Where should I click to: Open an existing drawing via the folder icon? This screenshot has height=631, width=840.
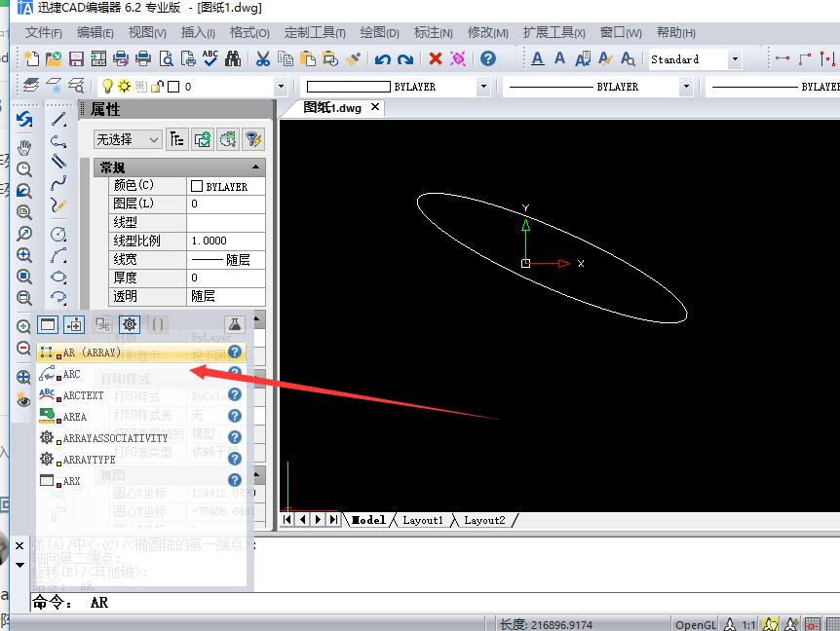[54, 58]
